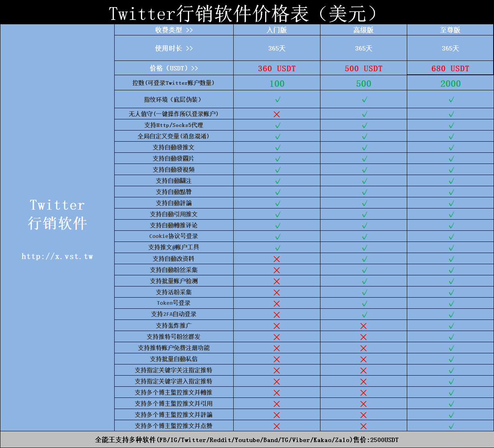The width and height of the screenshot is (494, 448).
Task: Click 至尊版 checkmark for 支持轰炸推广
Action: (451, 326)
